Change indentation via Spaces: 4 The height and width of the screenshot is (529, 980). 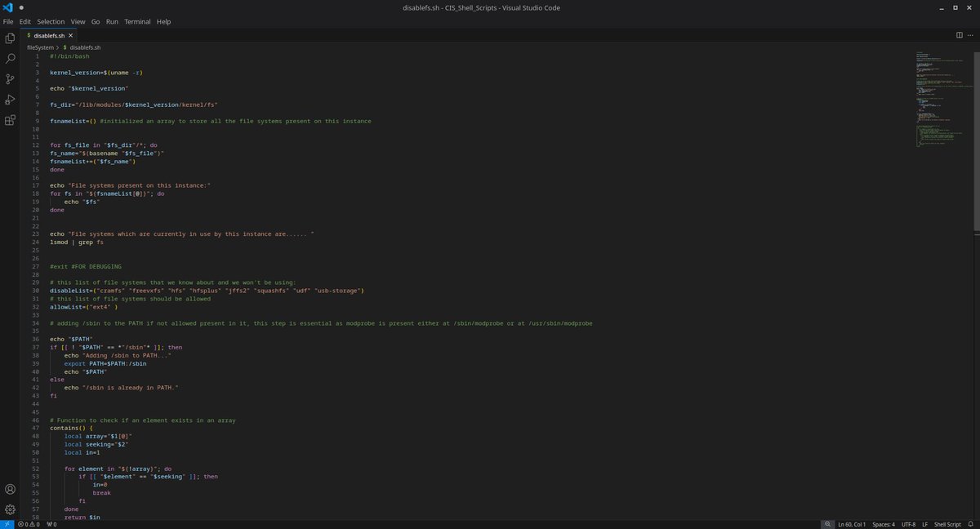click(883, 524)
